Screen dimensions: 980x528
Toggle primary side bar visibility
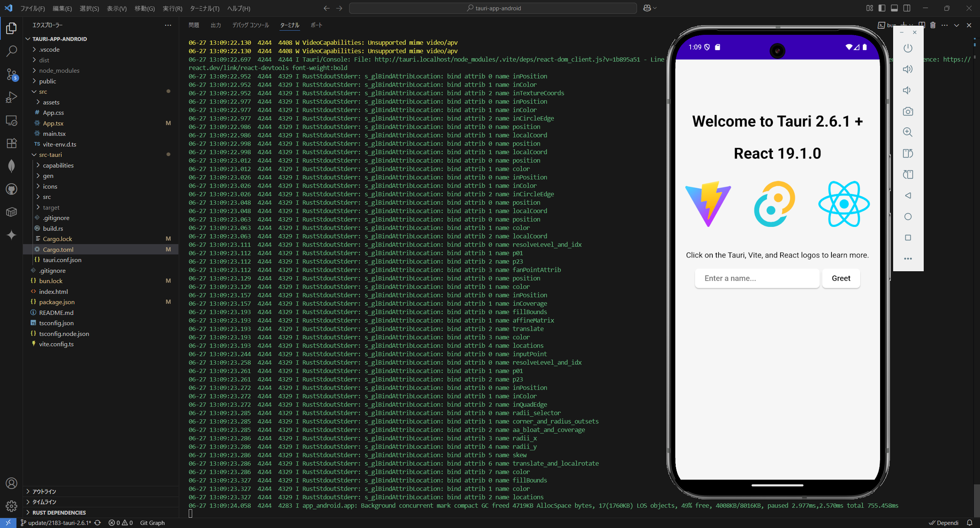882,8
